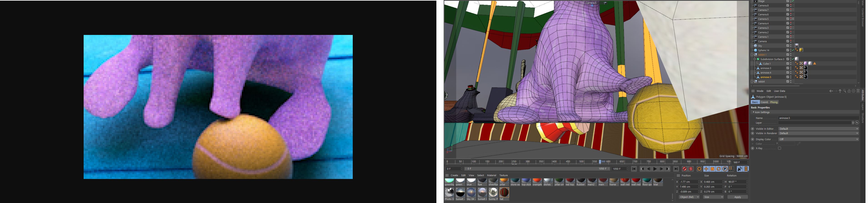Image resolution: width=868 pixels, height=203 pixels.
Task: Open the Display Color dropdown
Action: coord(818,139)
